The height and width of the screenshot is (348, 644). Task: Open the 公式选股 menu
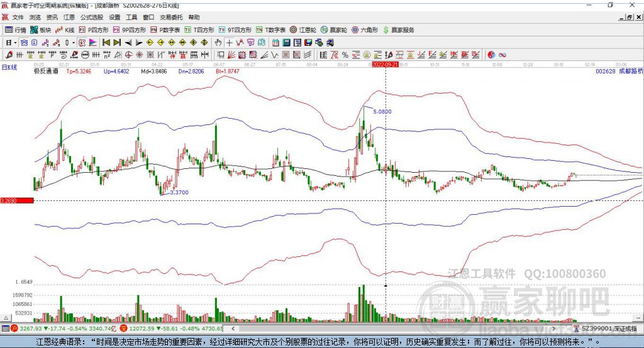[92, 17]
